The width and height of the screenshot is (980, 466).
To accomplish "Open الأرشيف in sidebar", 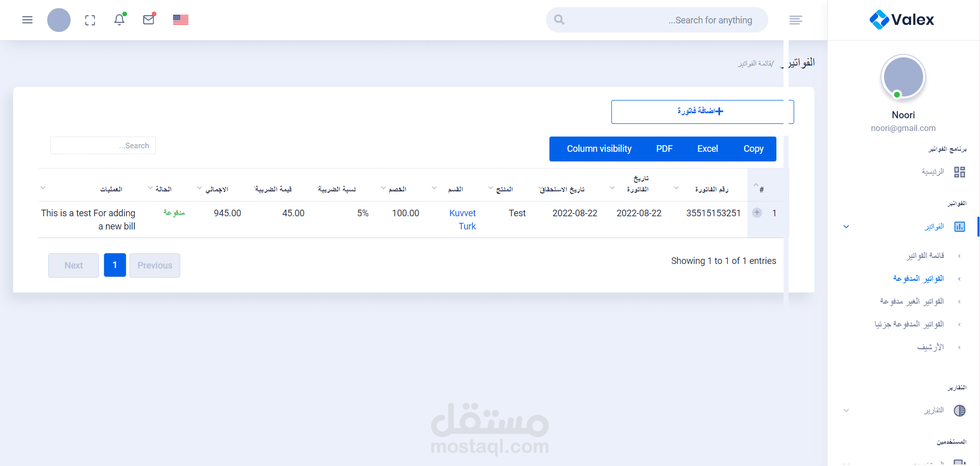I will coord(930,347).
